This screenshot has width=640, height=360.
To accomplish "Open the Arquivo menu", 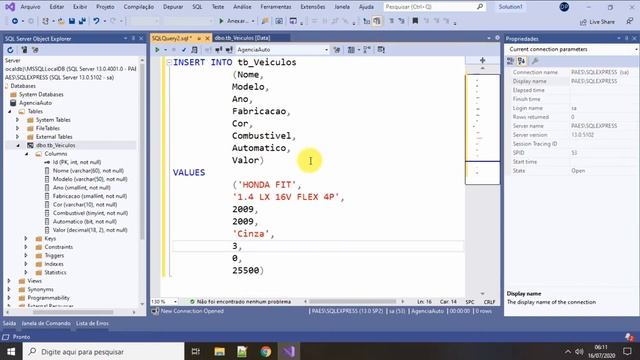I will click(30, 7).
